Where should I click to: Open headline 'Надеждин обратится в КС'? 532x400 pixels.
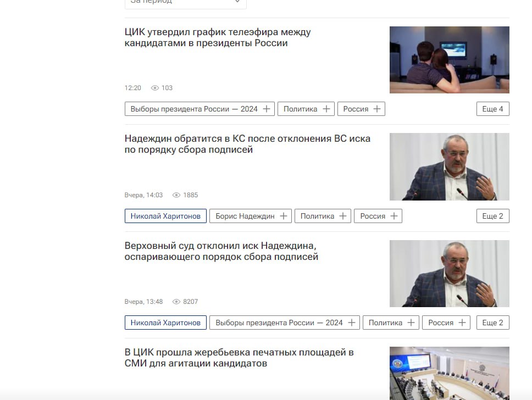(247, 144)
